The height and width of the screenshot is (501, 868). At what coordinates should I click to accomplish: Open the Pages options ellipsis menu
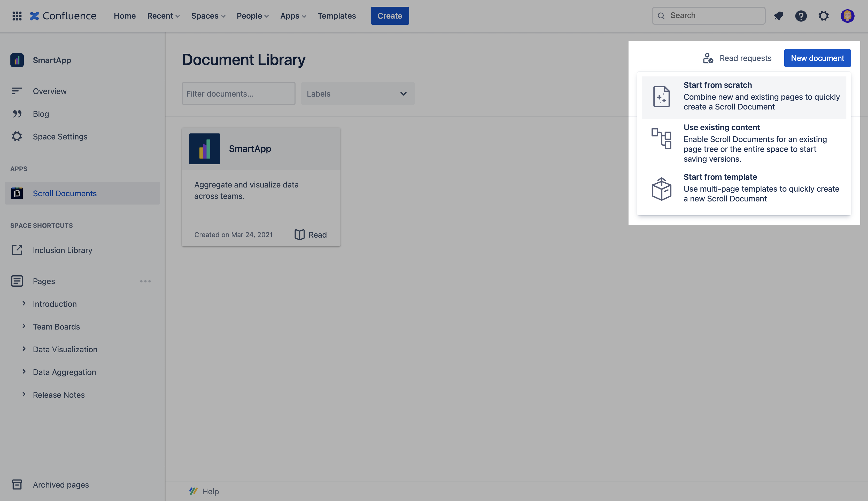pyautogui.click(x=145, y=281)
